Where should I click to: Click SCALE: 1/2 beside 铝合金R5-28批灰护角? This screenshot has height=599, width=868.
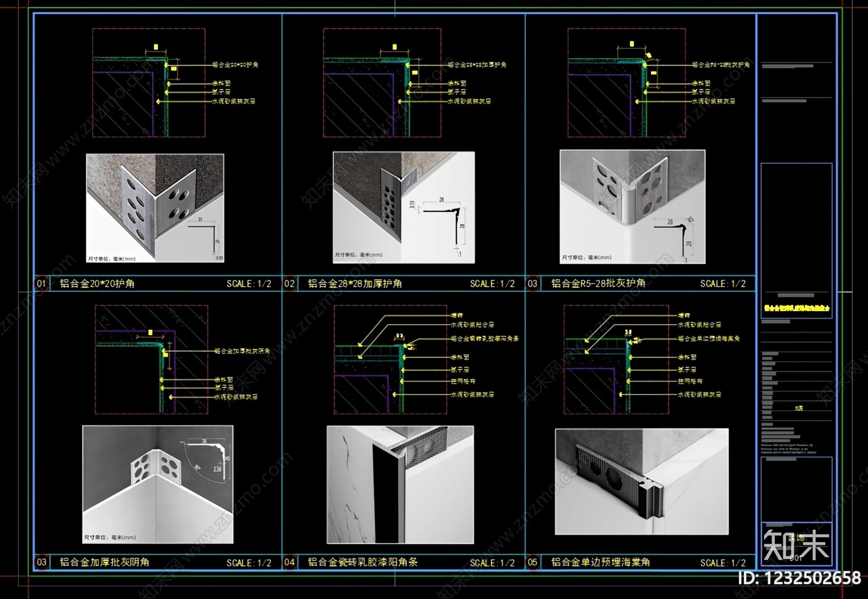pyautogui.click(x=723, y=284)
